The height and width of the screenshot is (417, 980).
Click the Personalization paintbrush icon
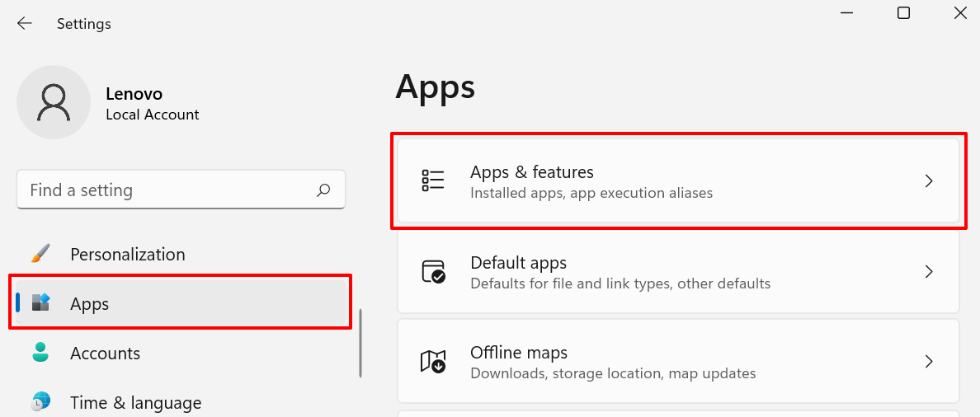pyautogui.click(x=40, y=254)
